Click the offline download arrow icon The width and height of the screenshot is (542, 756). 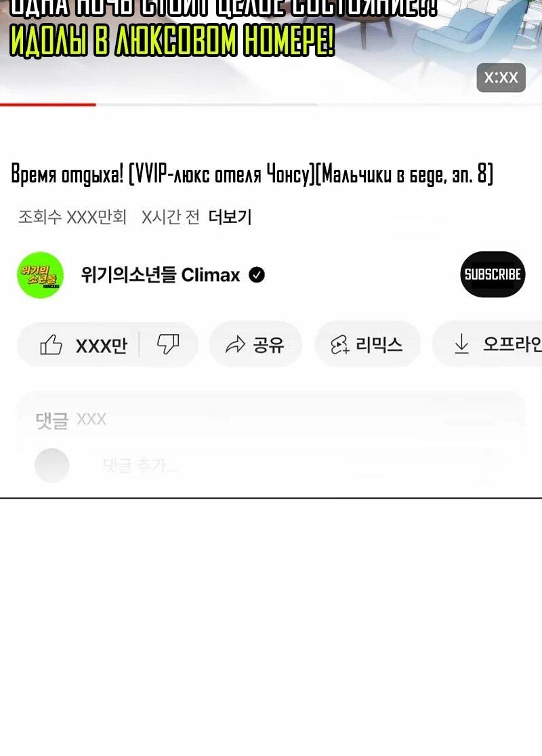(x=461, y=343)
